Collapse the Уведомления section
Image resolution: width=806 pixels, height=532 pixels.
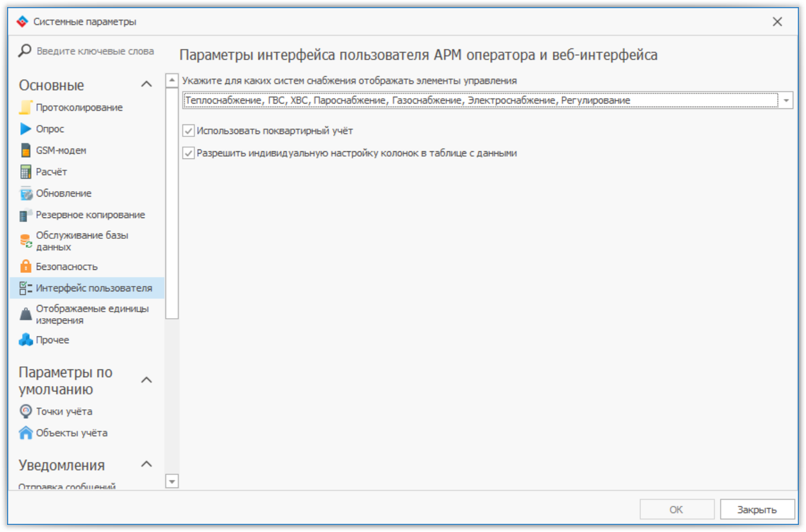coord(146,464)
